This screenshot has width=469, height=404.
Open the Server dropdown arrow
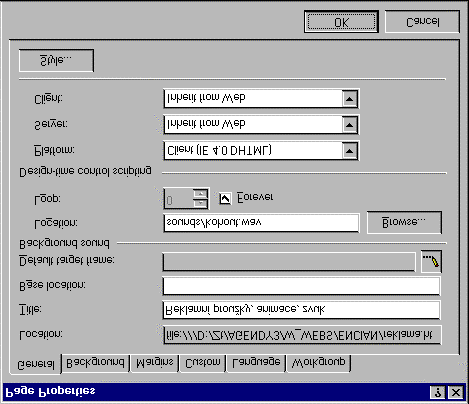pos(349,125)
